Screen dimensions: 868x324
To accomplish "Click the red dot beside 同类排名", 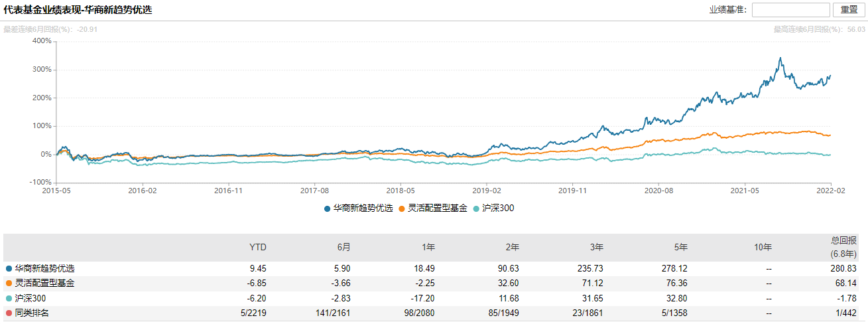I will 9,312.
